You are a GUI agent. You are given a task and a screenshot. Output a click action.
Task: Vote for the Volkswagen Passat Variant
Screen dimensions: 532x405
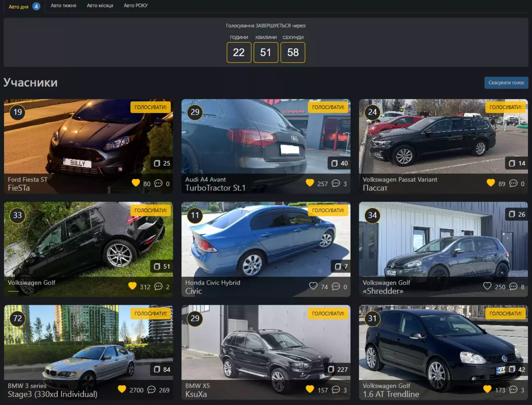(505, 107)
